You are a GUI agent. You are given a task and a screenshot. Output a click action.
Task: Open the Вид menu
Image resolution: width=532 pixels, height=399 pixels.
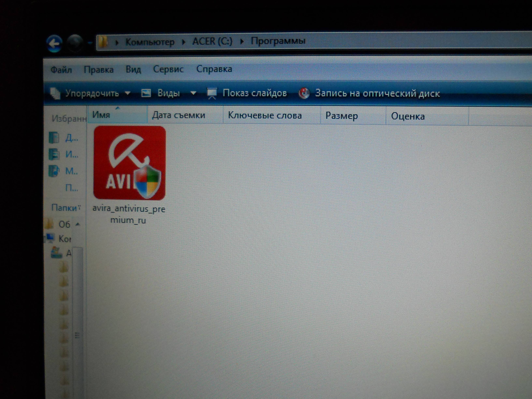[133, 69]
